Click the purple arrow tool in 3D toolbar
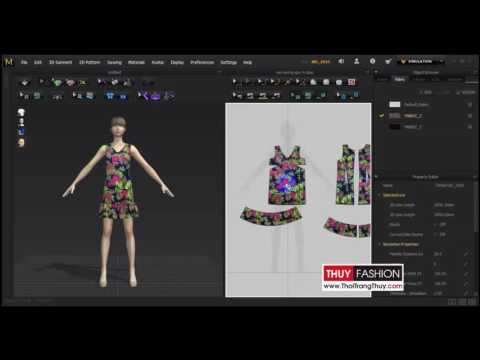The image size is (480, 360). click(145, 96)
